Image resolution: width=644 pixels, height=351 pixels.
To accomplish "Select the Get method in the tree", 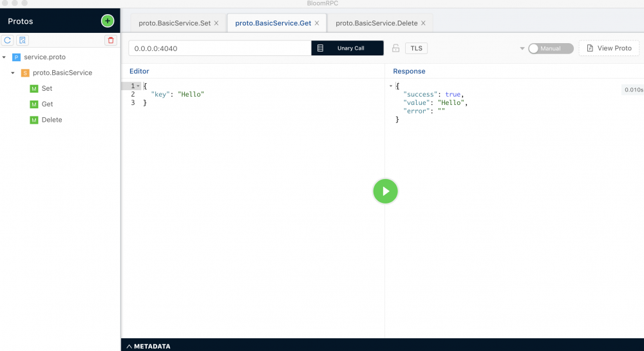I will [47, 104].
